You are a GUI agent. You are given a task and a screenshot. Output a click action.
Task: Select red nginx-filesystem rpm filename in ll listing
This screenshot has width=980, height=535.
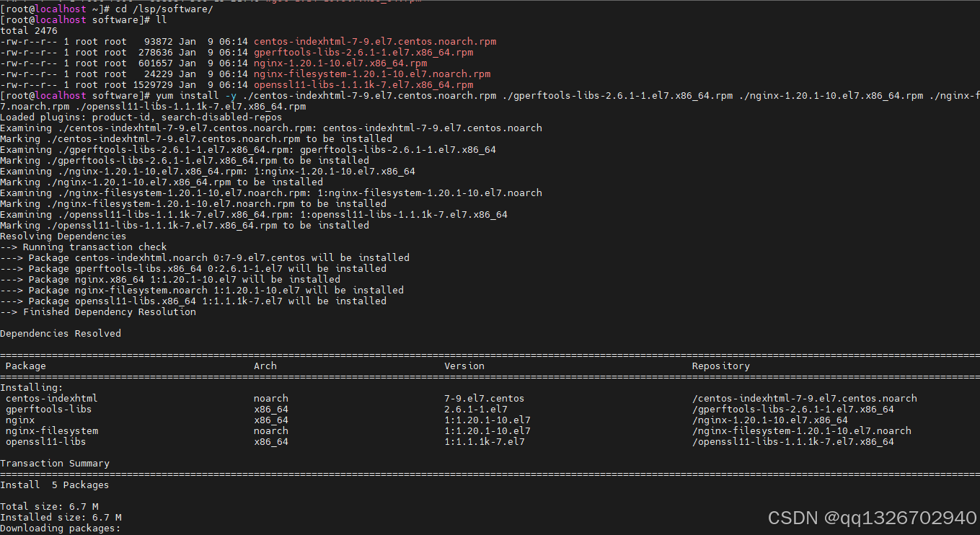[372, 74]
